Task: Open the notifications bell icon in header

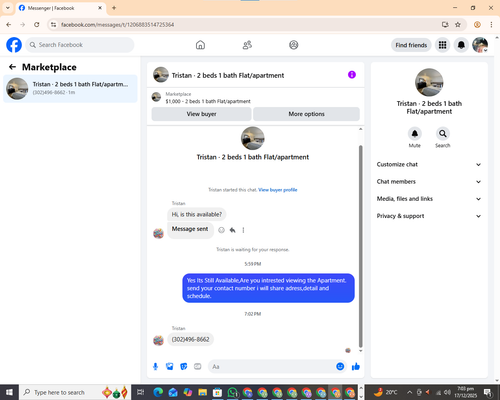Action: [x=461, y=45]
